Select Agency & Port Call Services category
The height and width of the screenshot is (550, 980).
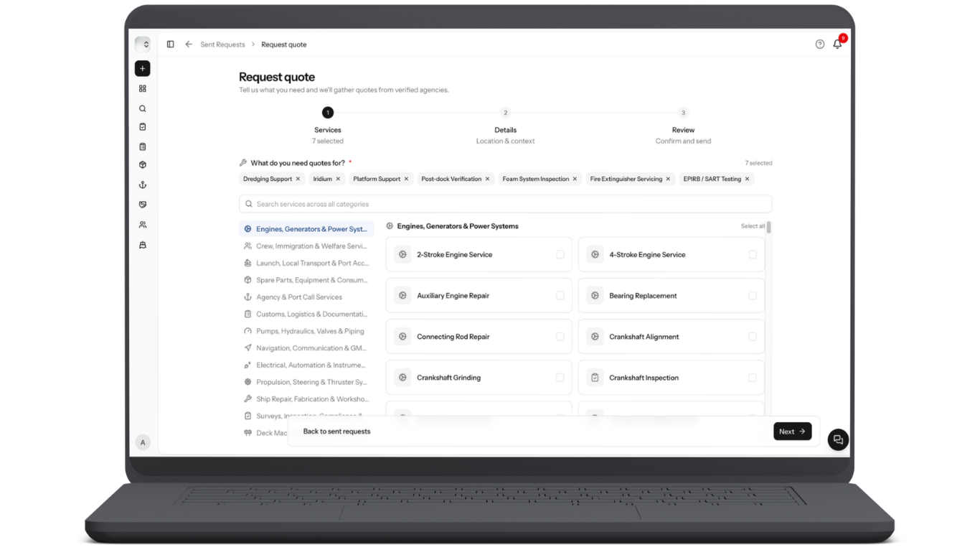point(306,297)
